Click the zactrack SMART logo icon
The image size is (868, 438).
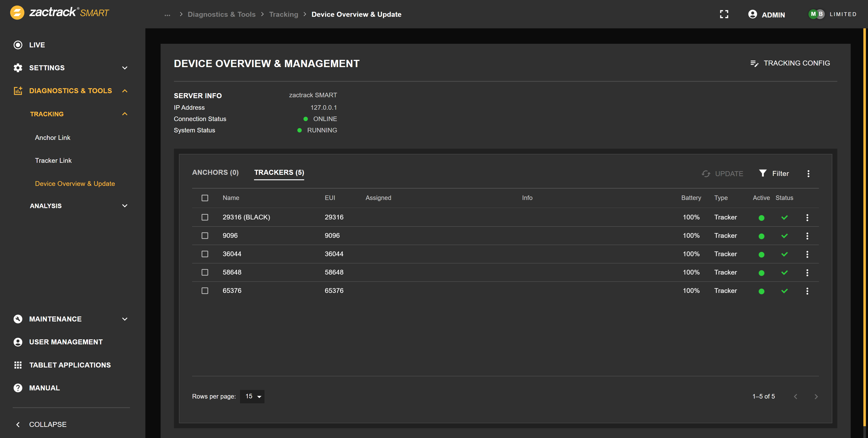(x=17, y=13)
